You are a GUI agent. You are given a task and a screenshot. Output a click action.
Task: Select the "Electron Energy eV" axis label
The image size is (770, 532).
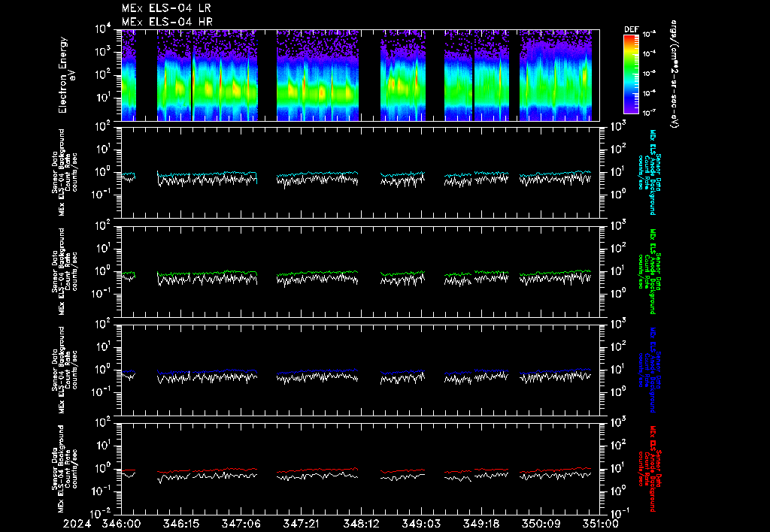66,75
